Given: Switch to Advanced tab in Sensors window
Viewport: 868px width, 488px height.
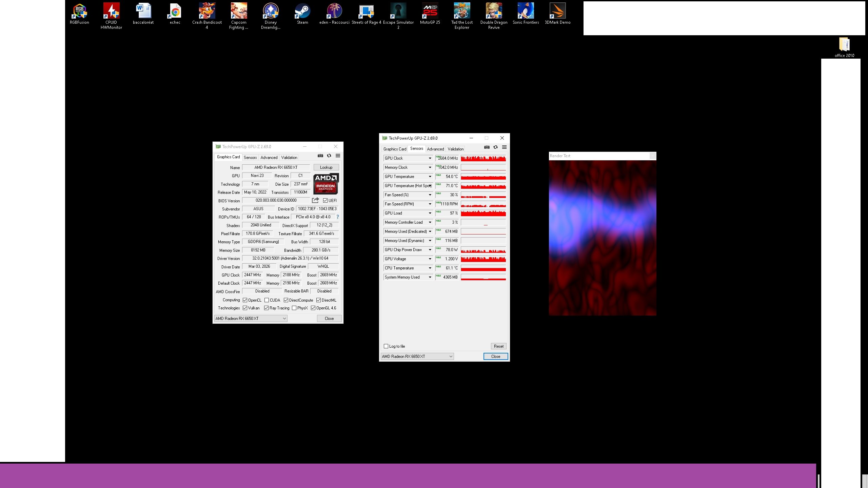Looking at the screenshot, I should pos(435,149).
